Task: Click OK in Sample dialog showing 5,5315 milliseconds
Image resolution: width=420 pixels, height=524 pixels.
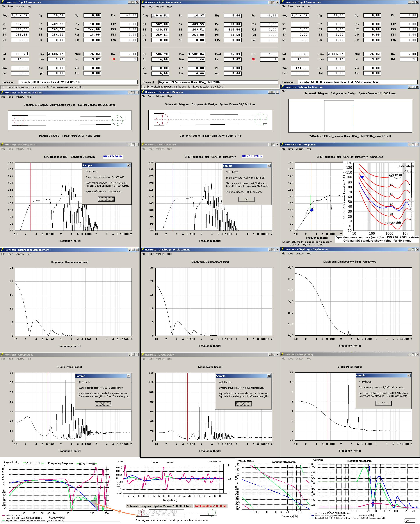Action: click(103, 404)
